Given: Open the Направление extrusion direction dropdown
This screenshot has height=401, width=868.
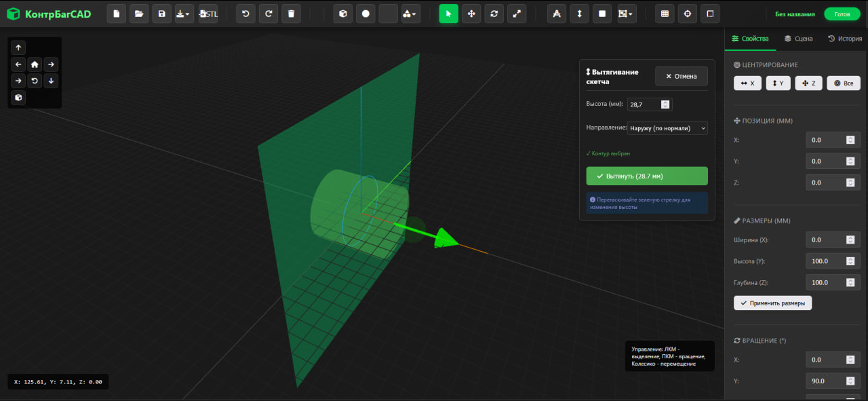Looking at the screenshot, I should tap(667, 128).
